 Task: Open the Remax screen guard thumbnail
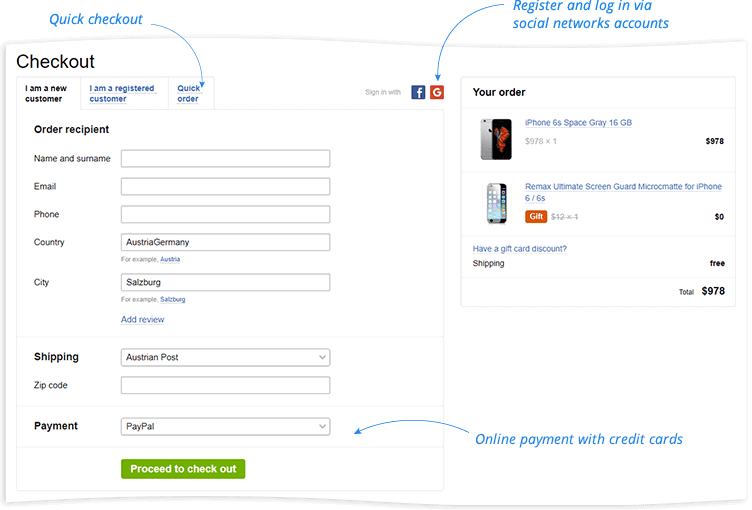(496, 203)
